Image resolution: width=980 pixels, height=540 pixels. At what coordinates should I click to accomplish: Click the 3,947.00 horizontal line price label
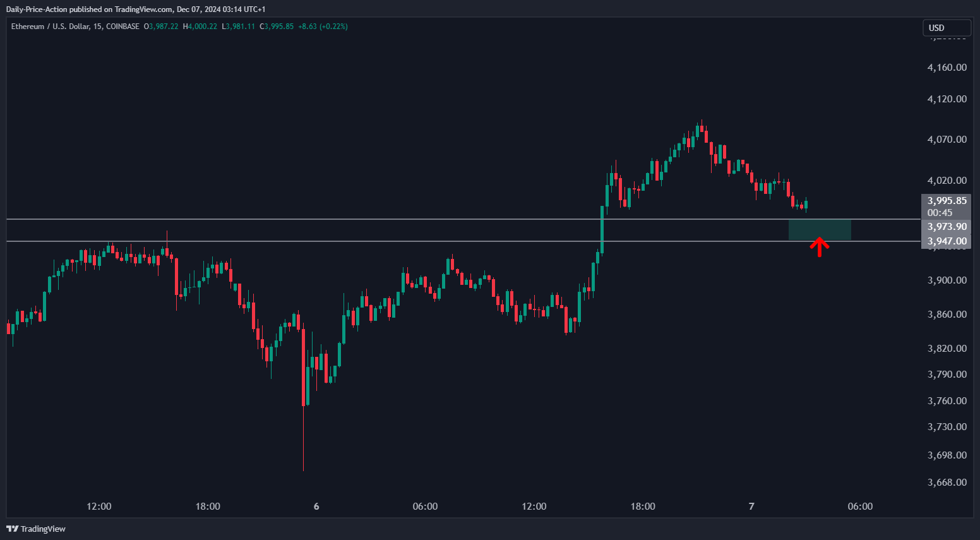point(947,241)
